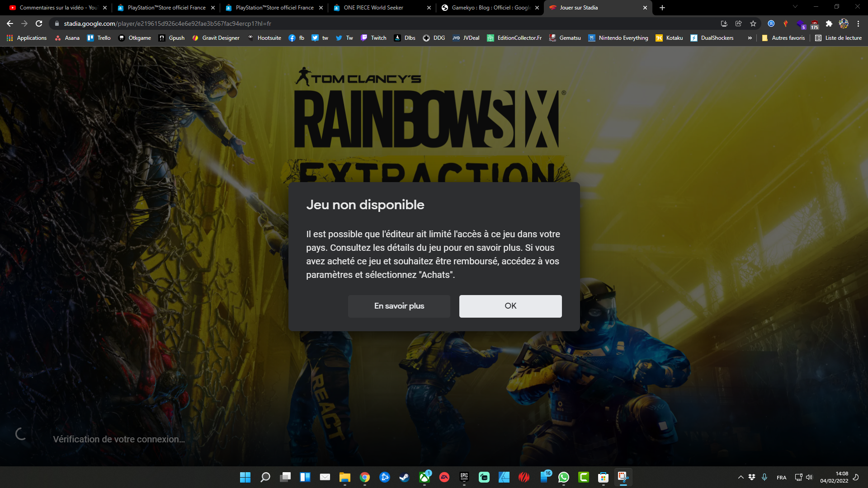Viewport: 868px width, 488px height.
Task: Open EA app on taskbar
Action: [x=444, y=477]
